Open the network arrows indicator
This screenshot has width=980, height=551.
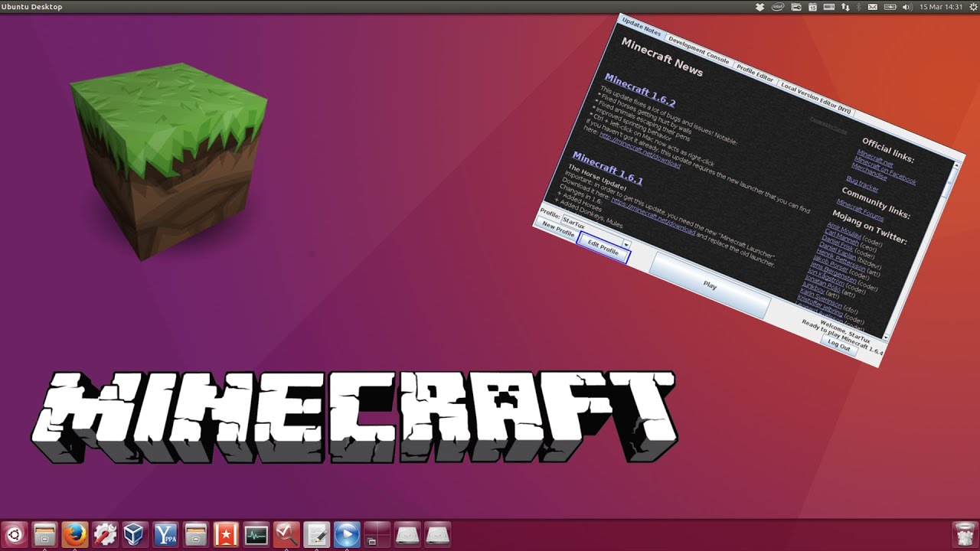point(845,7)
